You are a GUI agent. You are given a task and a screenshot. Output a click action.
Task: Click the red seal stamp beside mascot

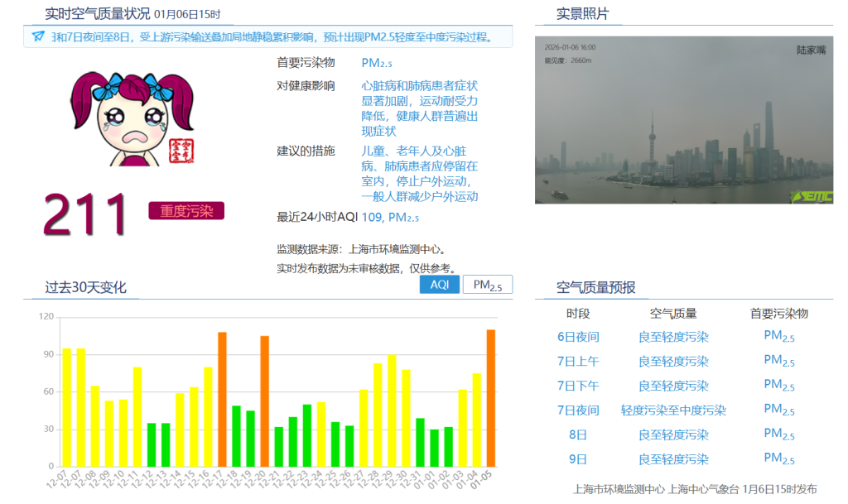point(180,150)
